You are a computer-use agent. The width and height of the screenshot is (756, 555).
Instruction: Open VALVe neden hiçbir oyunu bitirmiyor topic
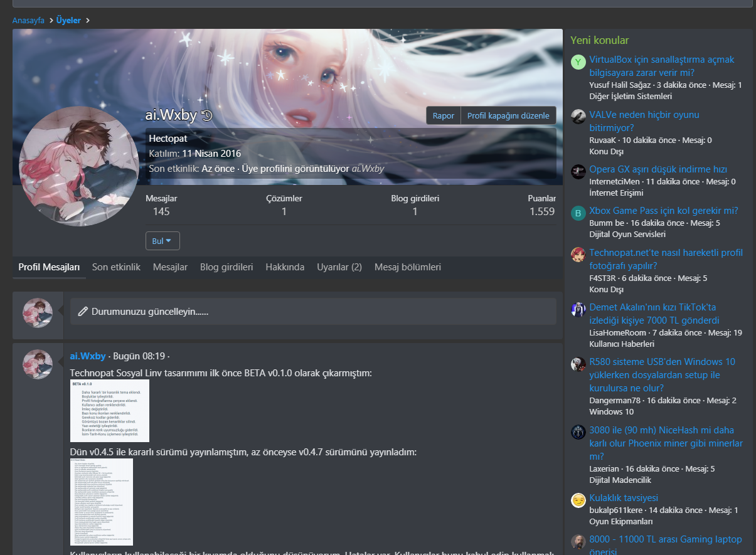(644, 121)
